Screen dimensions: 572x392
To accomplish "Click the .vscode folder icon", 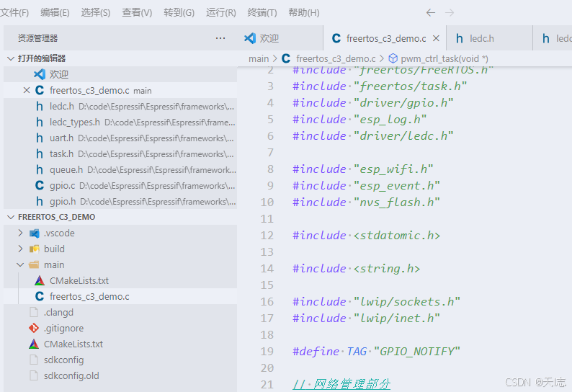I will [x=35, y=233].
